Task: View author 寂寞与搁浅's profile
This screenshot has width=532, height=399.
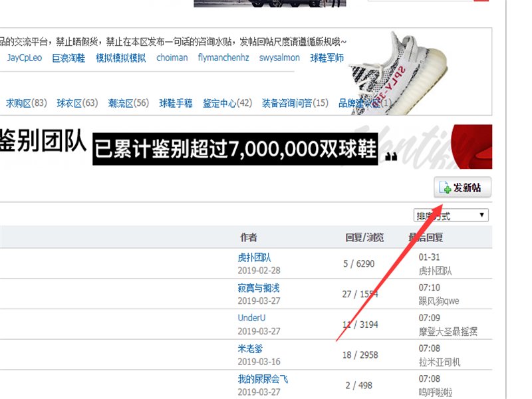Action: (x=259, y=288)
